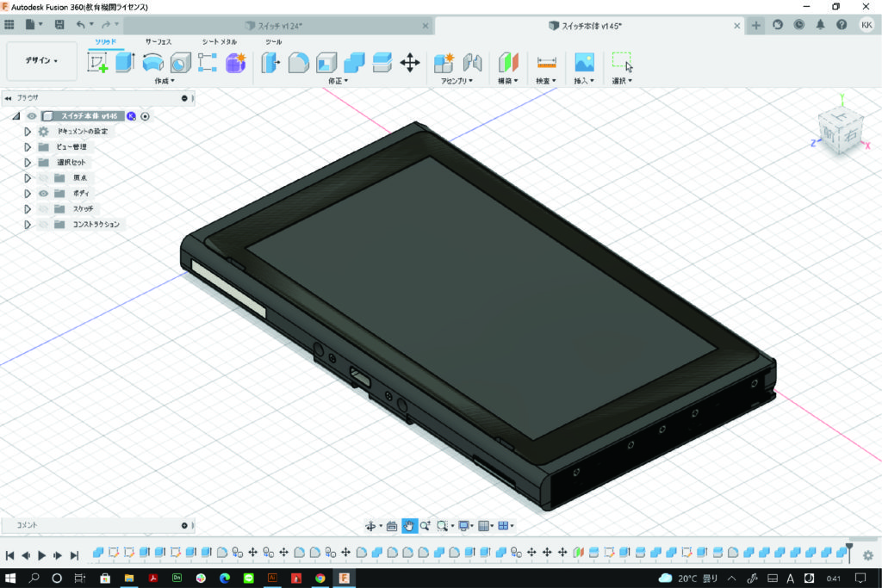Open the 作成 menu label
882x588 pixels.
click(164, 81)
